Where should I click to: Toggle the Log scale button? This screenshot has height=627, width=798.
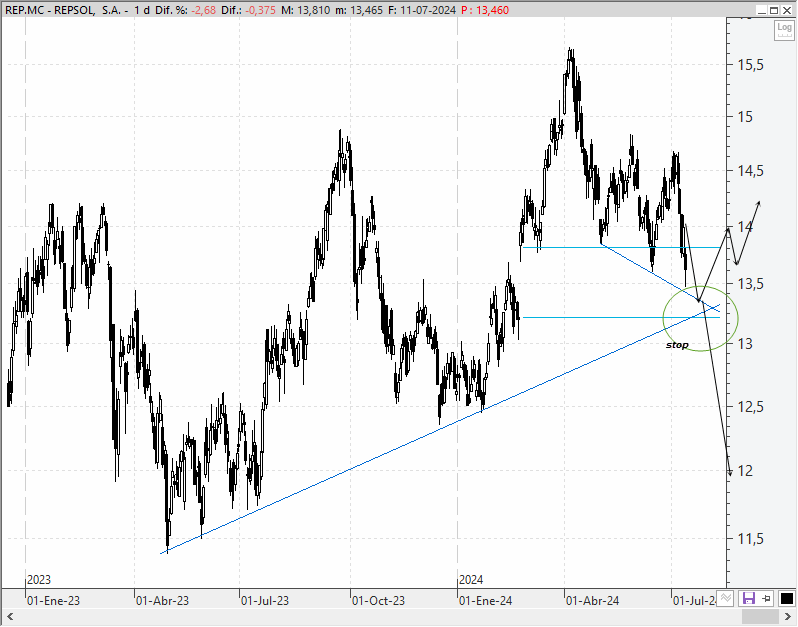pos(784,30)
